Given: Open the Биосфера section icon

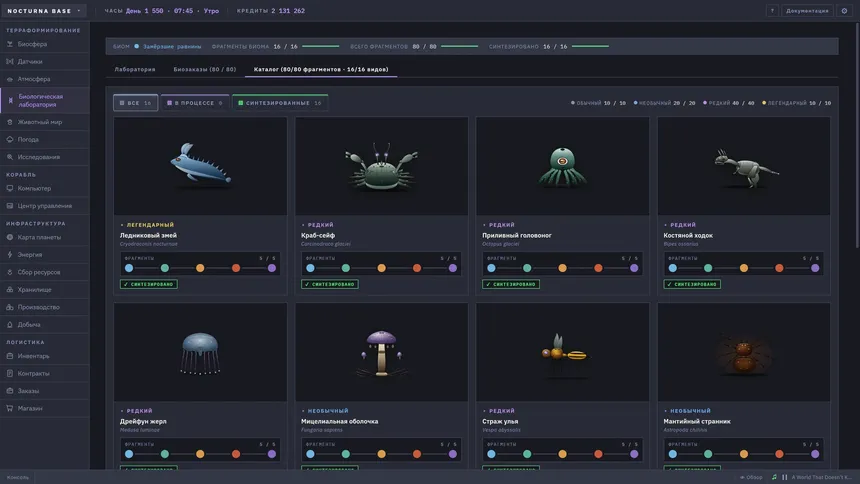Looking at the screenshot, I should [10, 44].
